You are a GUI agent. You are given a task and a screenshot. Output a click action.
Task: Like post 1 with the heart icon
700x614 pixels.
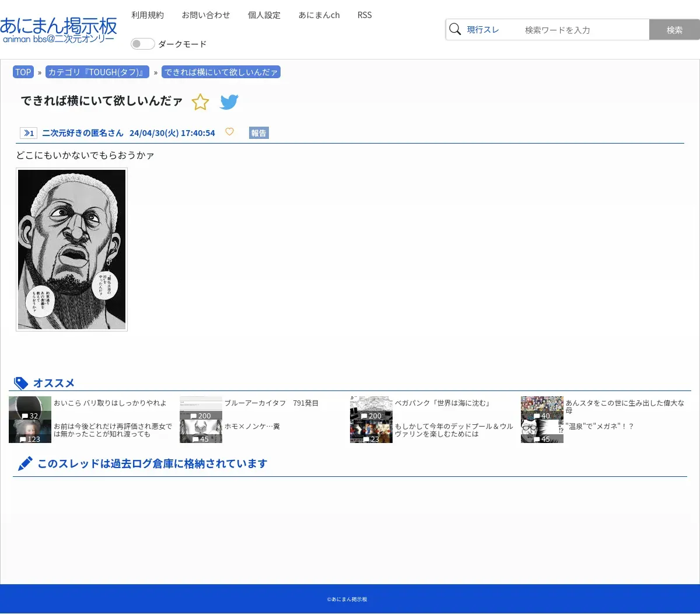(x=230, y=132)
